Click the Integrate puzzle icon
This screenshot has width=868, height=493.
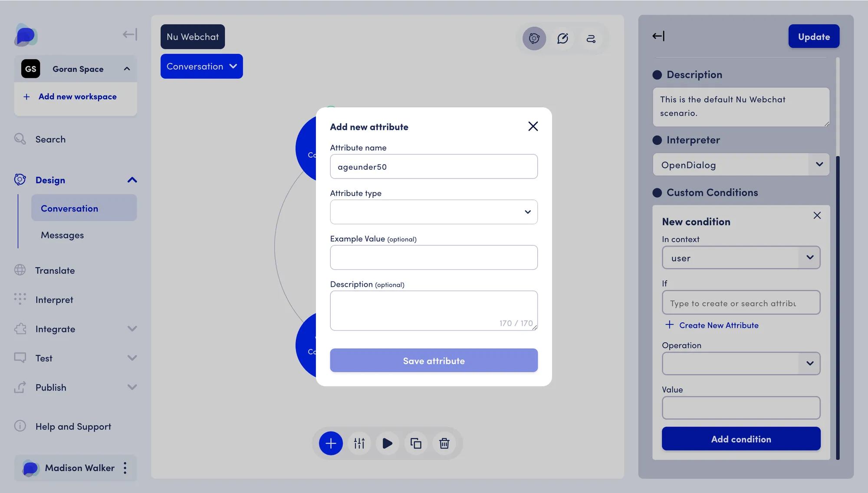coord(20,328)
